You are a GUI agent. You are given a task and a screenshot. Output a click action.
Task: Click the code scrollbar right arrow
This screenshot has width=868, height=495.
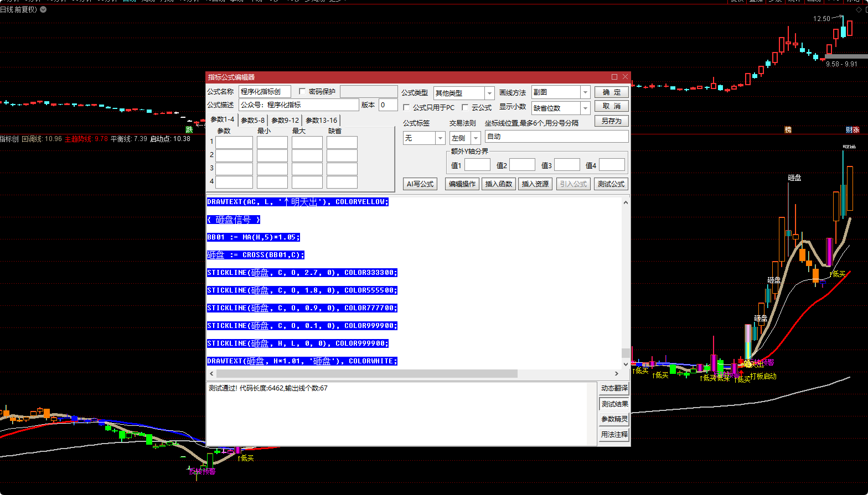pyautogui.click(x=617, y=374)
